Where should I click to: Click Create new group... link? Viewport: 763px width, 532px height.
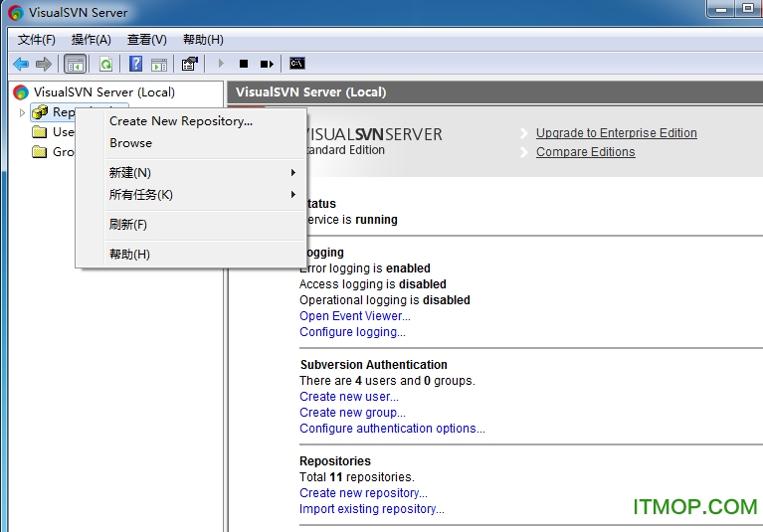352,413
